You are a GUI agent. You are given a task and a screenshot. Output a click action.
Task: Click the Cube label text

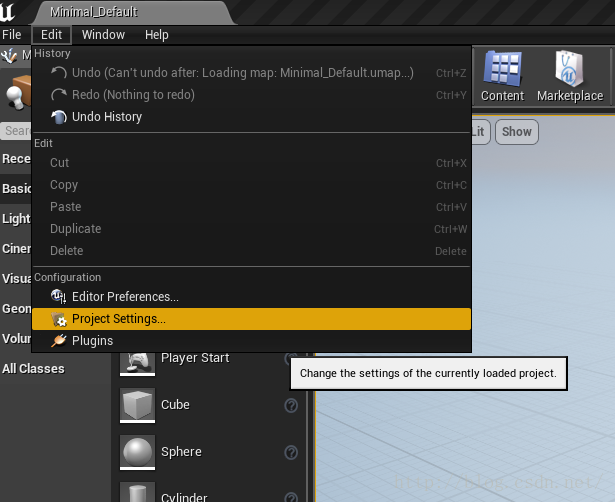click(175, 405)
